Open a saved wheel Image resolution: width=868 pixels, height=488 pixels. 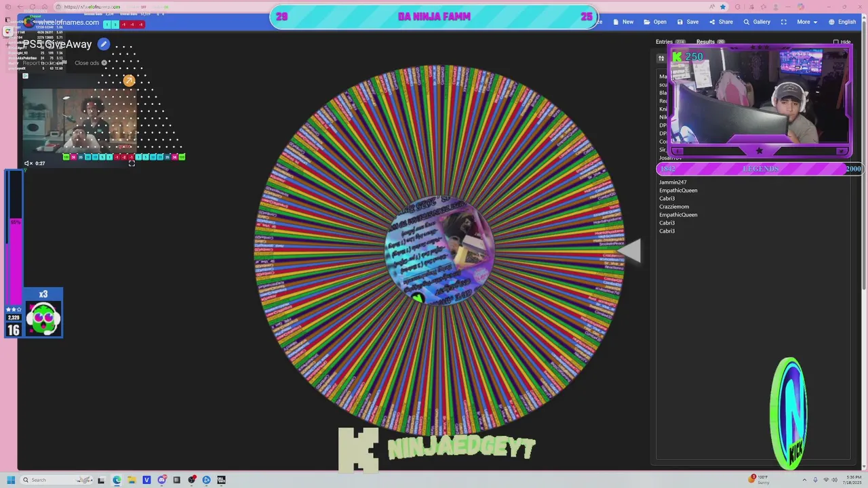point(655,22)
